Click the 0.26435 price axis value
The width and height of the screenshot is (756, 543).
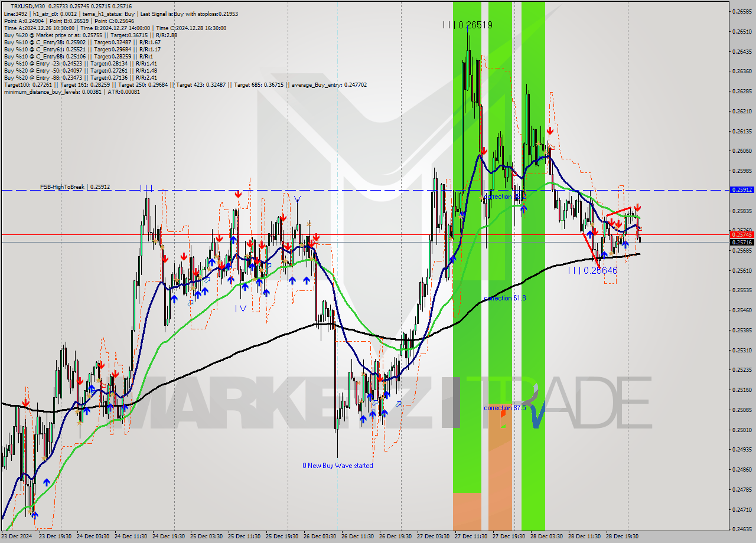(742, 51)
